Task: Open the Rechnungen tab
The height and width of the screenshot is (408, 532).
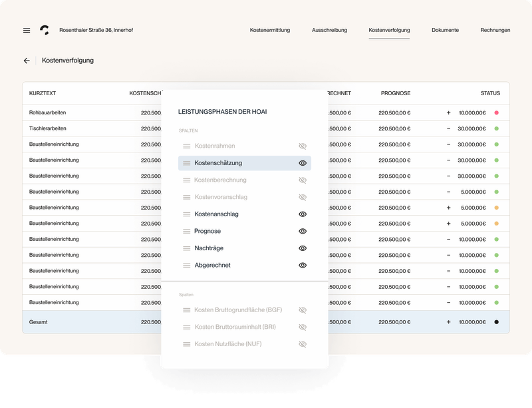Action: 495,30
